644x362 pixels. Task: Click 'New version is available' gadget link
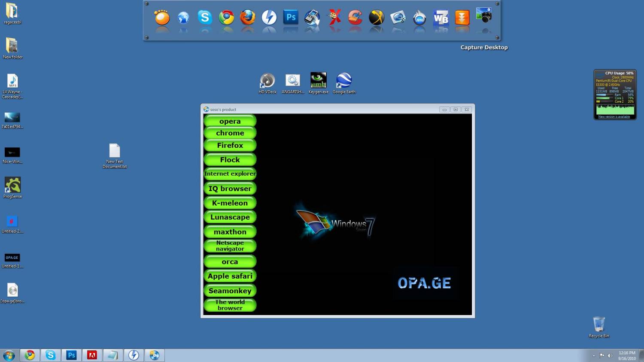click(x=614, y=117)
